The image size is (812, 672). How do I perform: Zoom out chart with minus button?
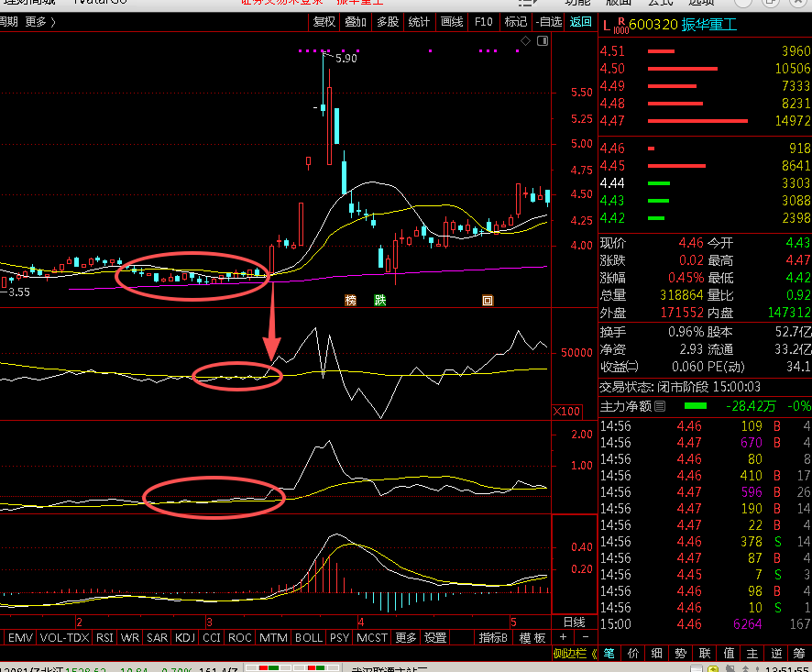586,637
